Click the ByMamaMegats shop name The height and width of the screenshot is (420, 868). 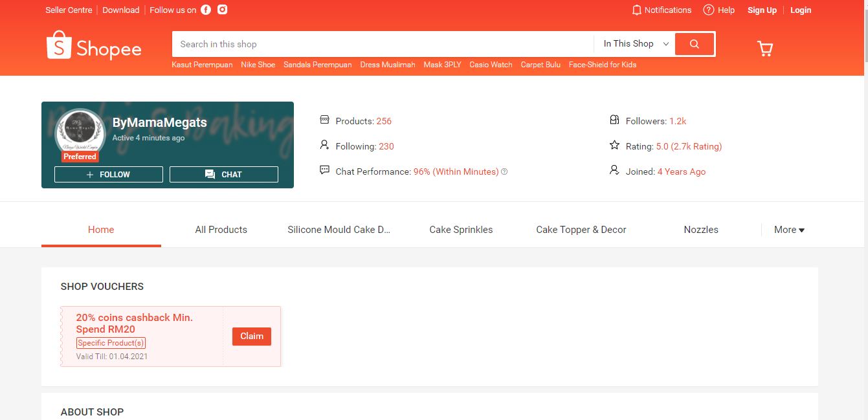pyautogui.click(x=160, y=122)
